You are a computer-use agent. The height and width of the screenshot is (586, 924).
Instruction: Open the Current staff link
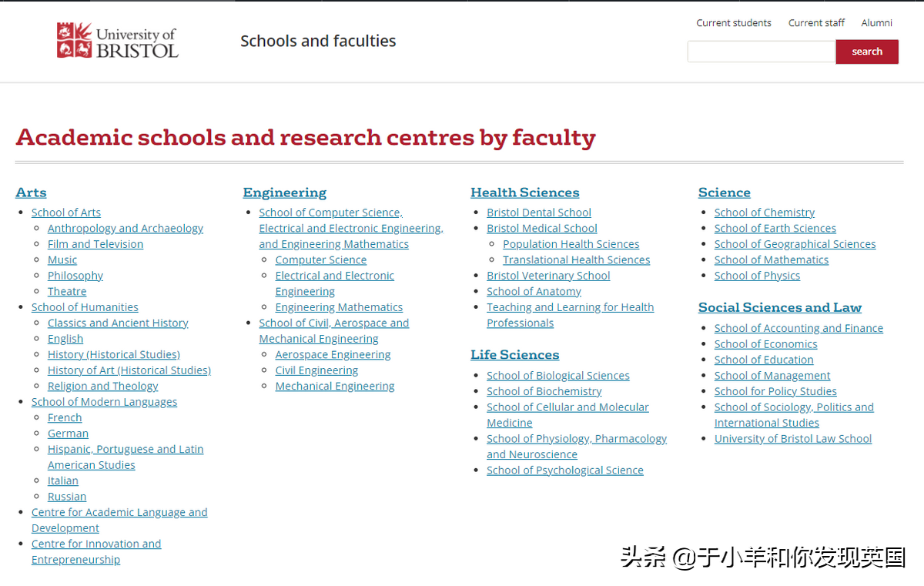click(816, 23)
